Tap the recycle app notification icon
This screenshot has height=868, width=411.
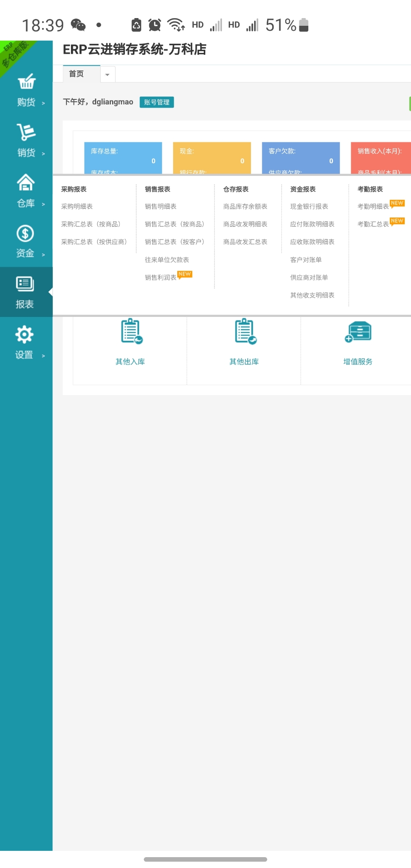click(x=136, y=25)
